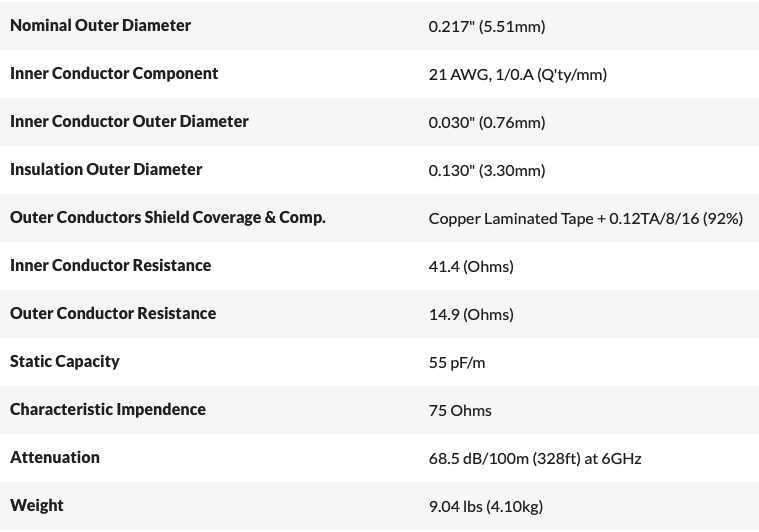759x532 pixels.
Task: Click the Outer Conductor Resistance label
Action: click(x=113, y=313)
